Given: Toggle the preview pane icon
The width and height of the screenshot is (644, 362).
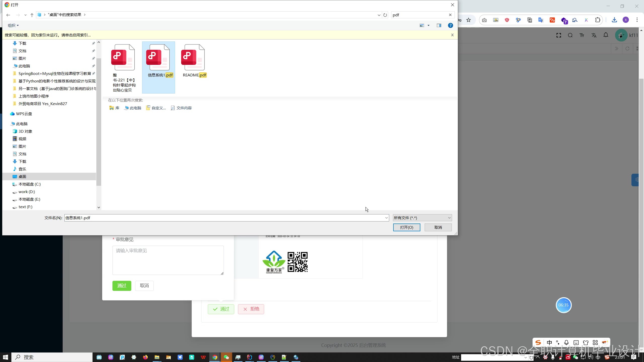Looking at the screenshot, I should pos(439,25).
